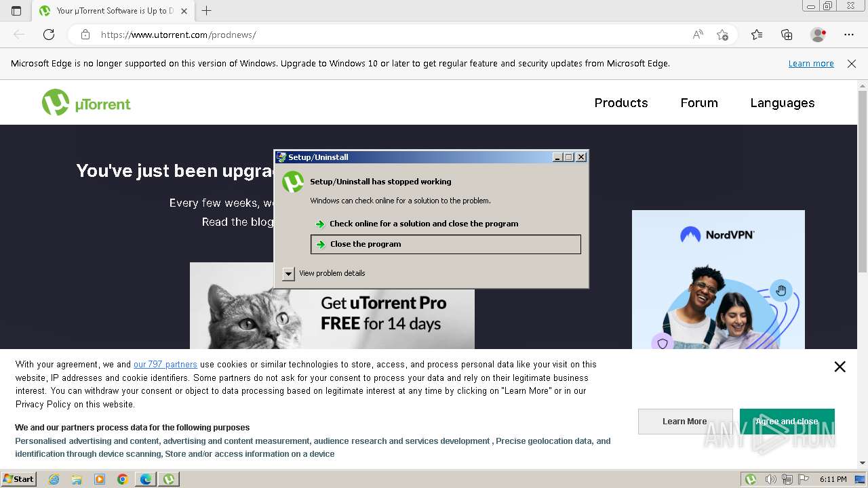Open Edge Settings and more menu
This screenshot has width=868, height=488.
pyautogui.click(x=849, y=35)
